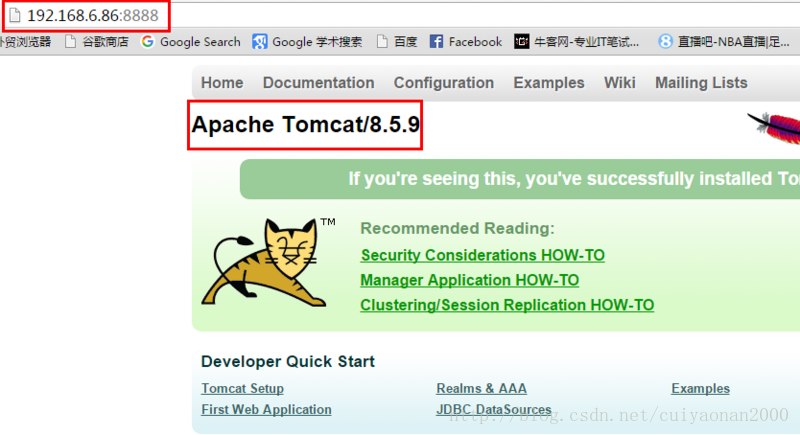Go to the Home nav item
The width and height of the screenshot is (800, 435).
(x=222, y=83)
